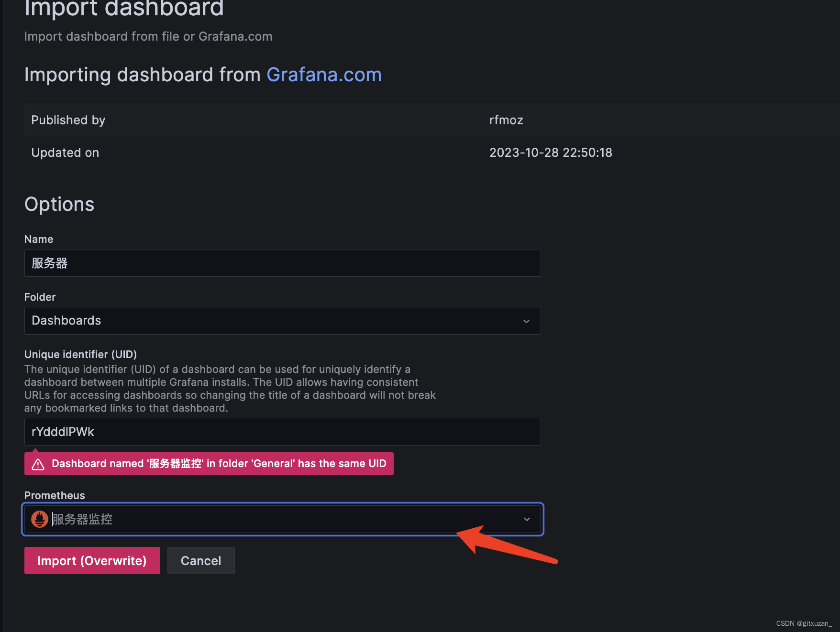Click the Options section heading
The width and height of the screenshot is (840, 632).
[59, 204]
